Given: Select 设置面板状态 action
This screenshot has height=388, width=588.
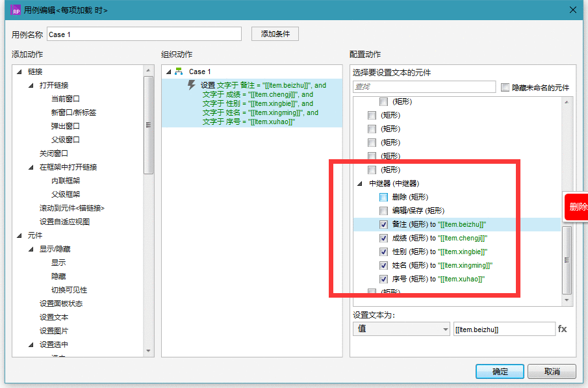Looking at the screenshot, I should [x=61, y=304].
